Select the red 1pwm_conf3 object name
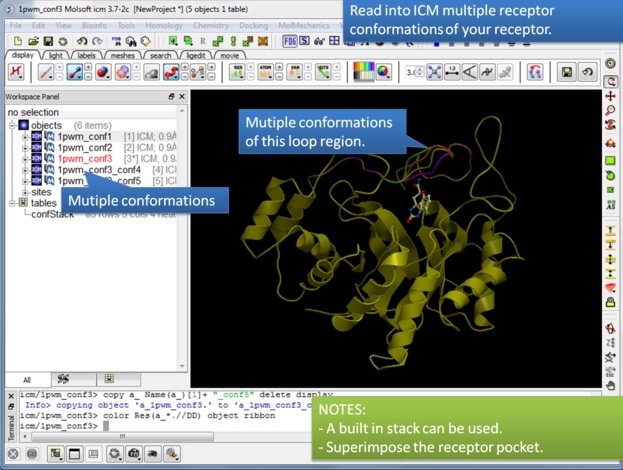This screenshot has height=470, width=623. pyautogui.click(x=85, y=158)
